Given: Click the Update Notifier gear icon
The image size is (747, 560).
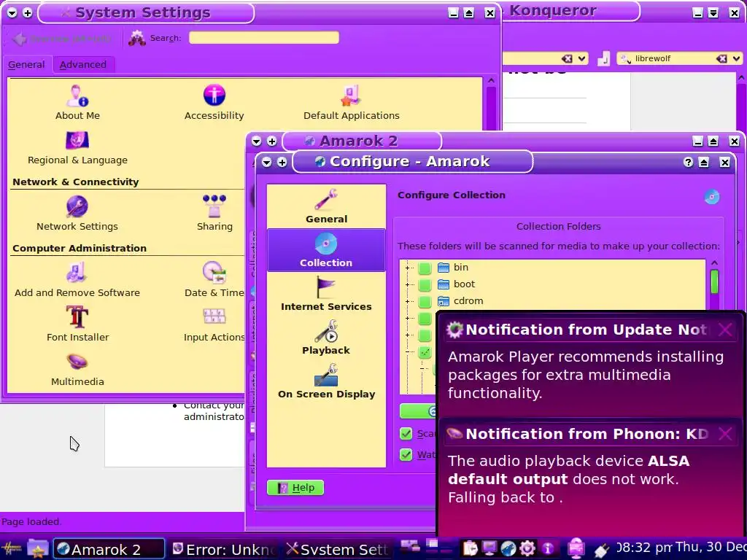Looking at the screenshot, I should coord(455,329).
